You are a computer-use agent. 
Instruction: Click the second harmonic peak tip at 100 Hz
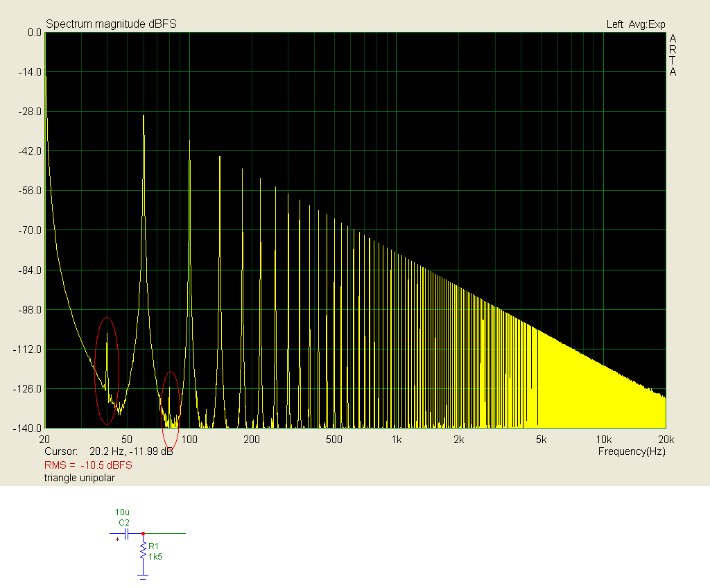(x=189, y=141)
